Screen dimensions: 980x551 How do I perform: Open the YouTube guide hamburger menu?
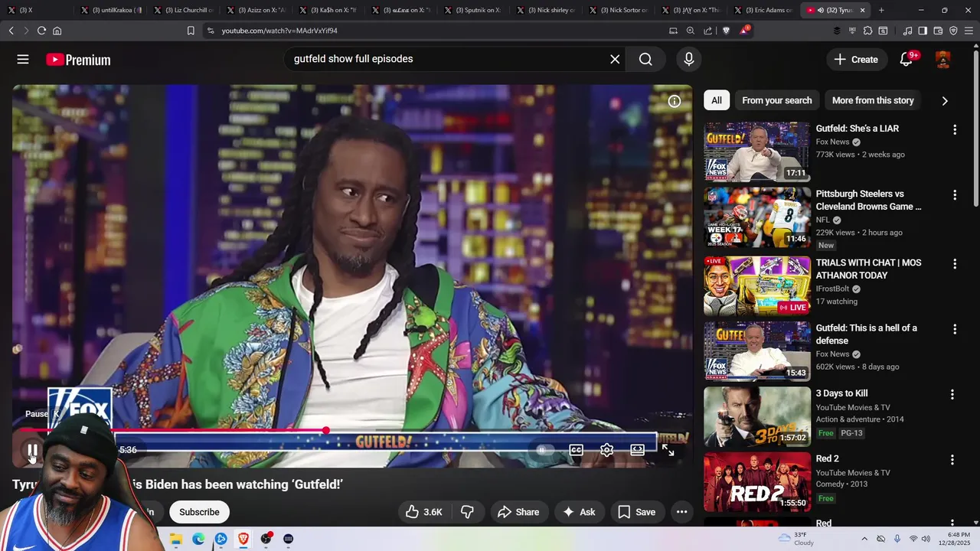(23, 60)
